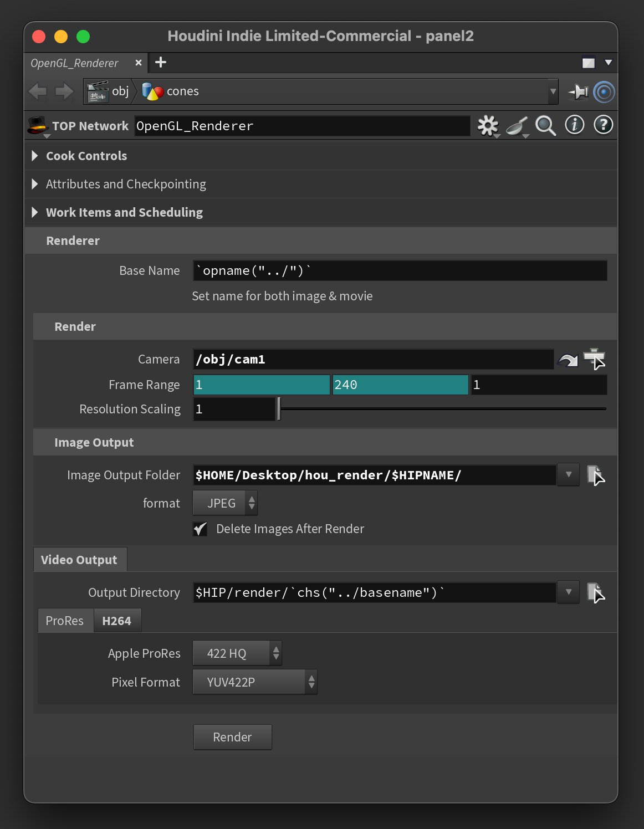Open the pane tab options arrow

click(608, 63)
